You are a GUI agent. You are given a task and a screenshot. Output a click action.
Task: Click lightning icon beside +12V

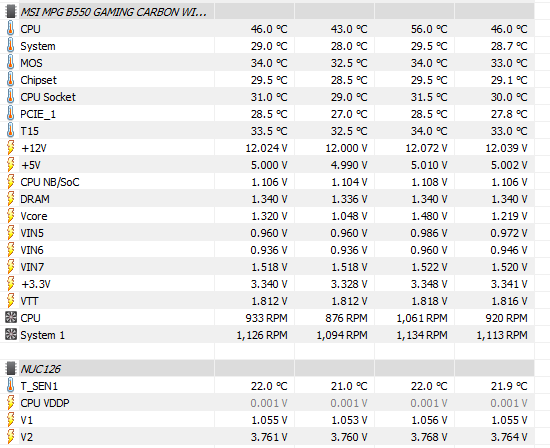[x=11, y=148]
